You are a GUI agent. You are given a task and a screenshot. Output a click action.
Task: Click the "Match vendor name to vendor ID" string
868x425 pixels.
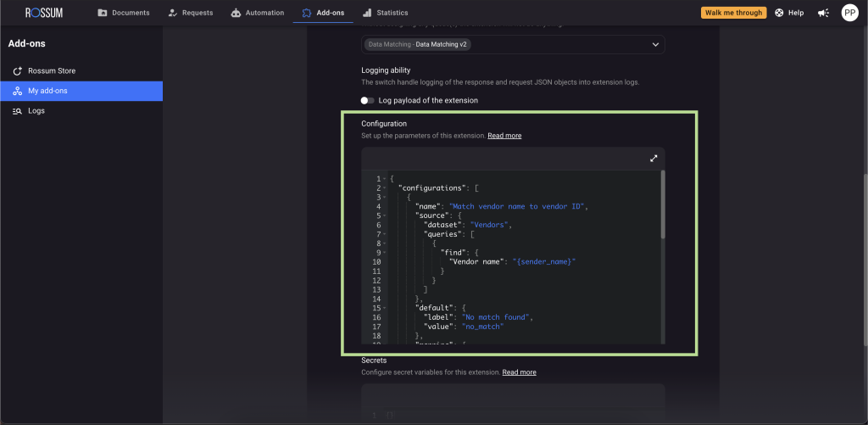click(x=517, y=207)
